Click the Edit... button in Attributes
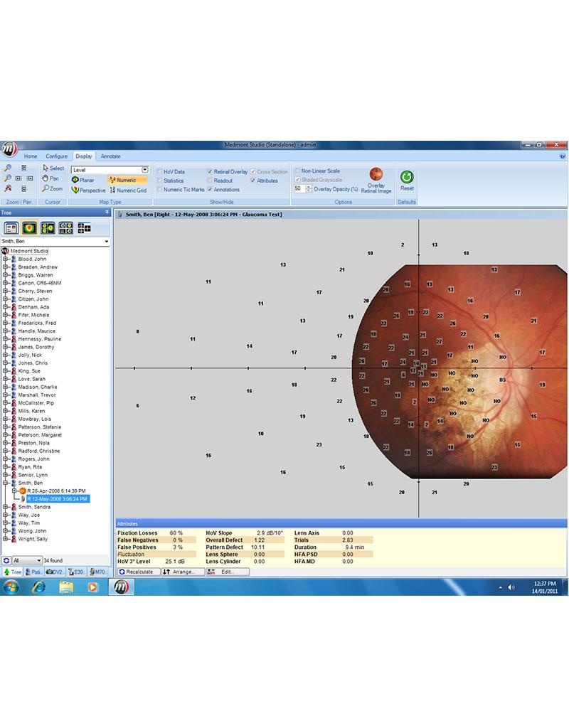 (x=227, y=572)
